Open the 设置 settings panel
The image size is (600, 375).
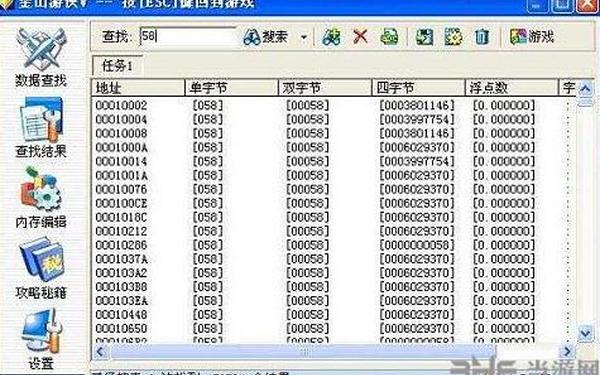click(x=41, y=339)
